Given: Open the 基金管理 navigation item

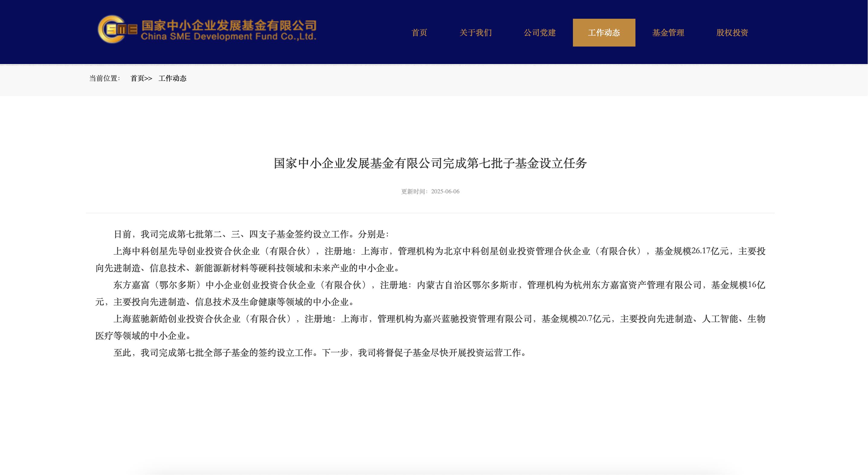Looking at the screenshot, I should click(668, 33).
